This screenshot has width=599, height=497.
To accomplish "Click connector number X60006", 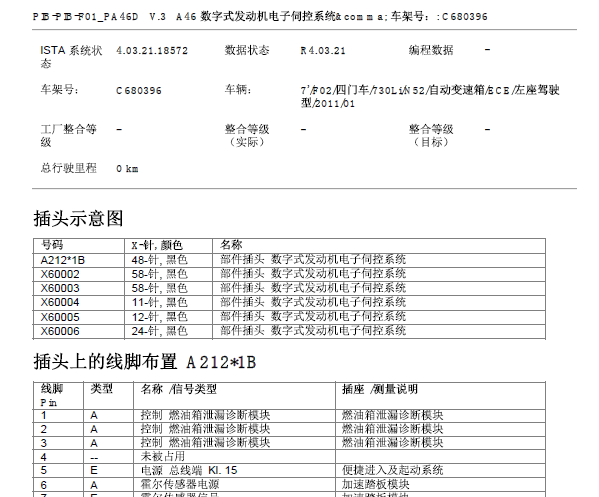I will (60, 331).
